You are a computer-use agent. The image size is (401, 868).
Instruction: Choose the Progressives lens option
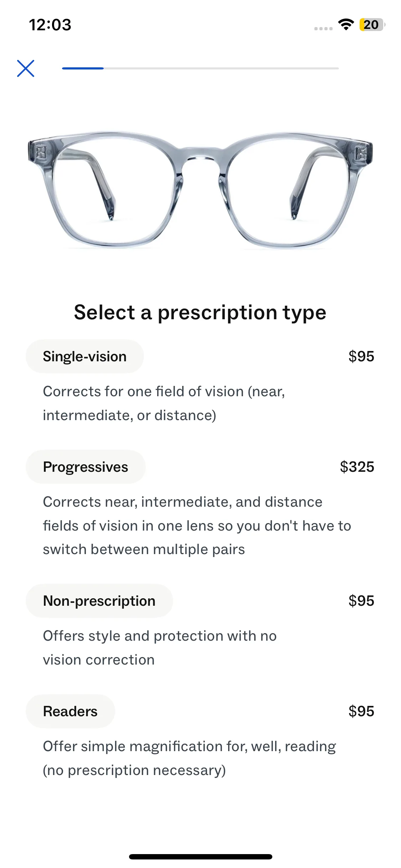[86, 467]
